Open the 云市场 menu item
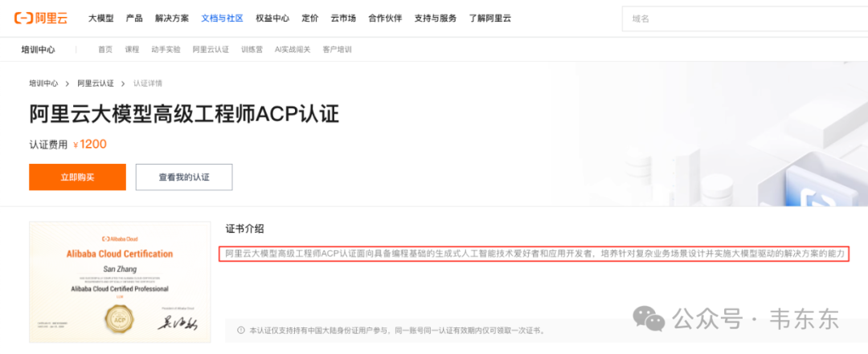Screen dimensions: 868x354 point(343,18)
